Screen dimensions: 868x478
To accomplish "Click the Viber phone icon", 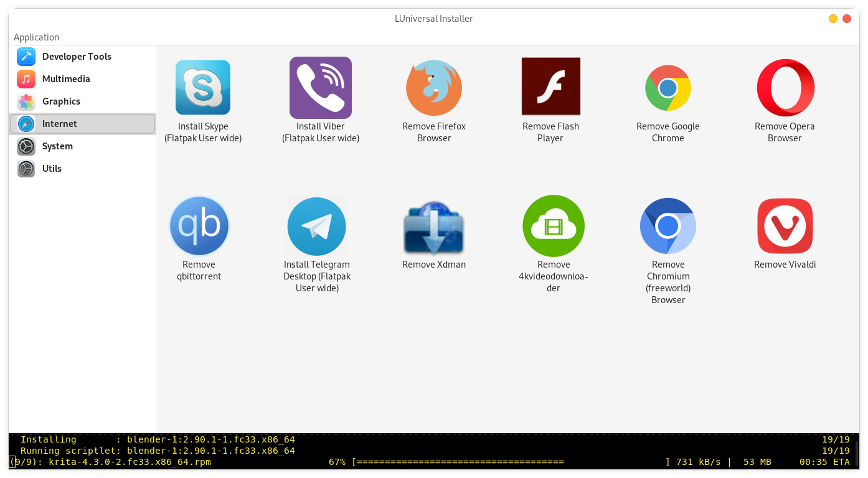I will click(x=321, y=88).
